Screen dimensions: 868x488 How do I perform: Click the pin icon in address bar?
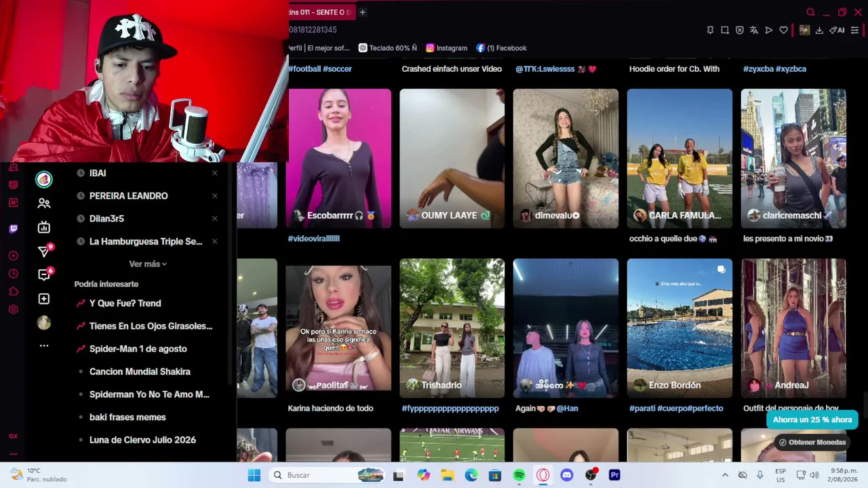click(x=710, y=30)
